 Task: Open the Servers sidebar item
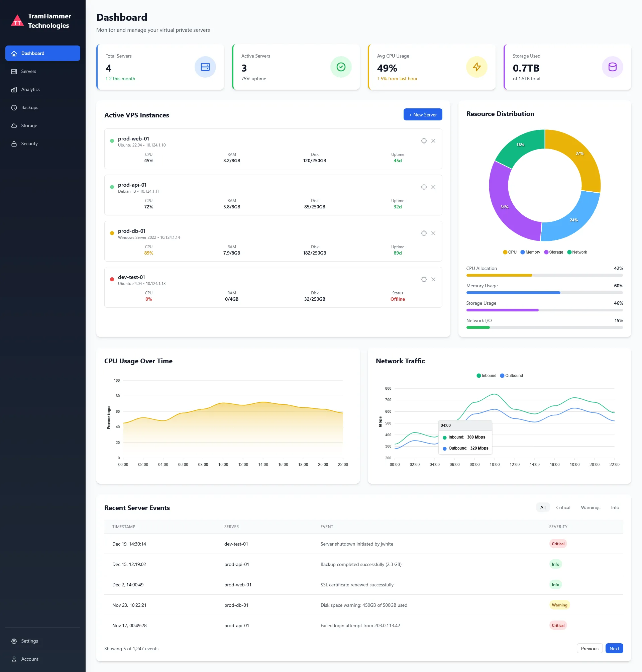pyautogui.click(x=43, y=71)
